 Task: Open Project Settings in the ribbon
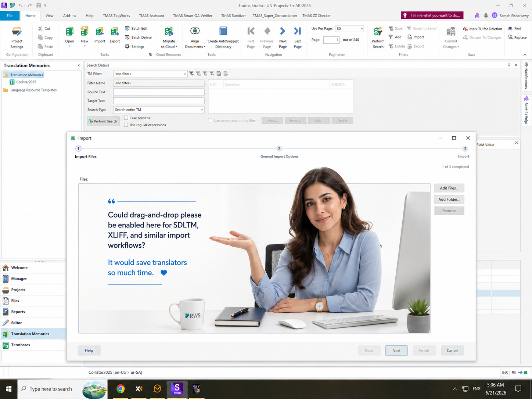[x=17, y=38]
